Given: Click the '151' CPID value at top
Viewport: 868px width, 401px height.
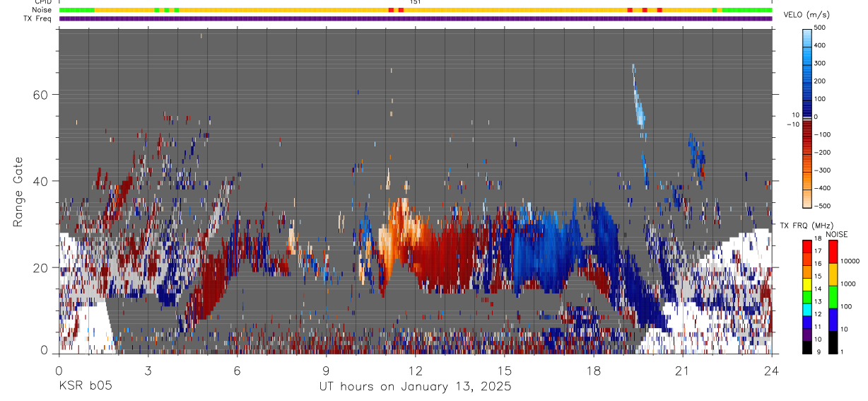Looking at the screenshot, I should click(x=416, y=2).
